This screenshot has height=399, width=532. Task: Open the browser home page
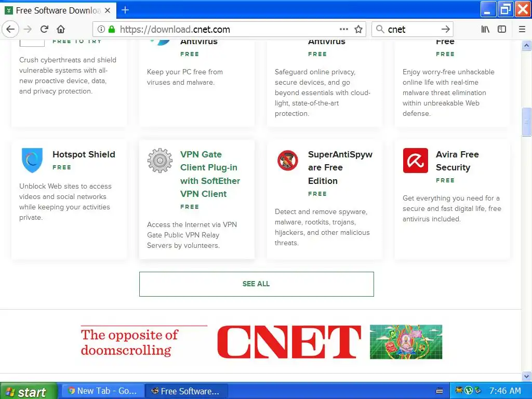(61, 29)
